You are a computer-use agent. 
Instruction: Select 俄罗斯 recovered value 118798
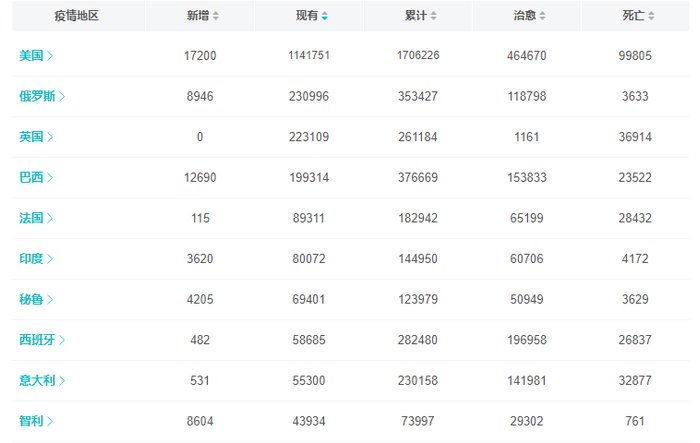pos(527,96)
